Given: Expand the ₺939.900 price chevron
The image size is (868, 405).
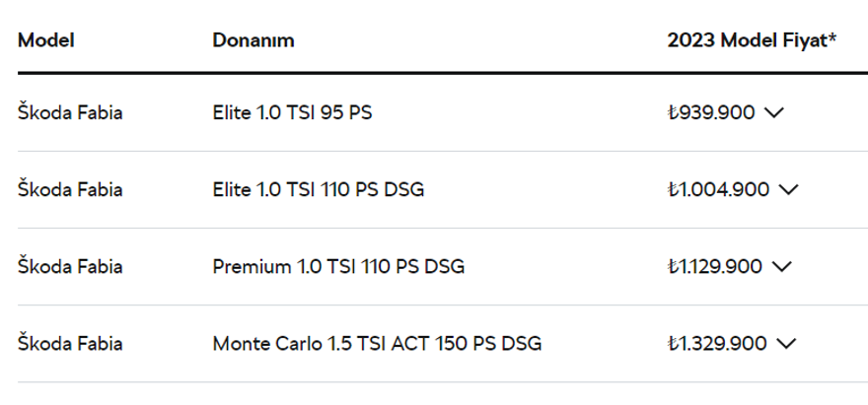Looking at the screenshot, I should point(774,112).
